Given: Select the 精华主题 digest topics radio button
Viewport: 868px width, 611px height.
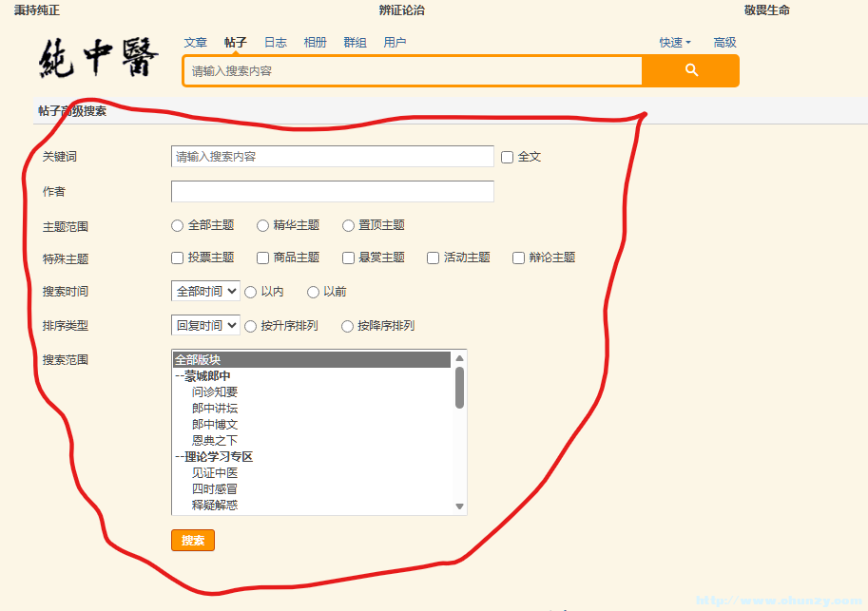Looking at the screenshot, I should (x=262, y=225).
